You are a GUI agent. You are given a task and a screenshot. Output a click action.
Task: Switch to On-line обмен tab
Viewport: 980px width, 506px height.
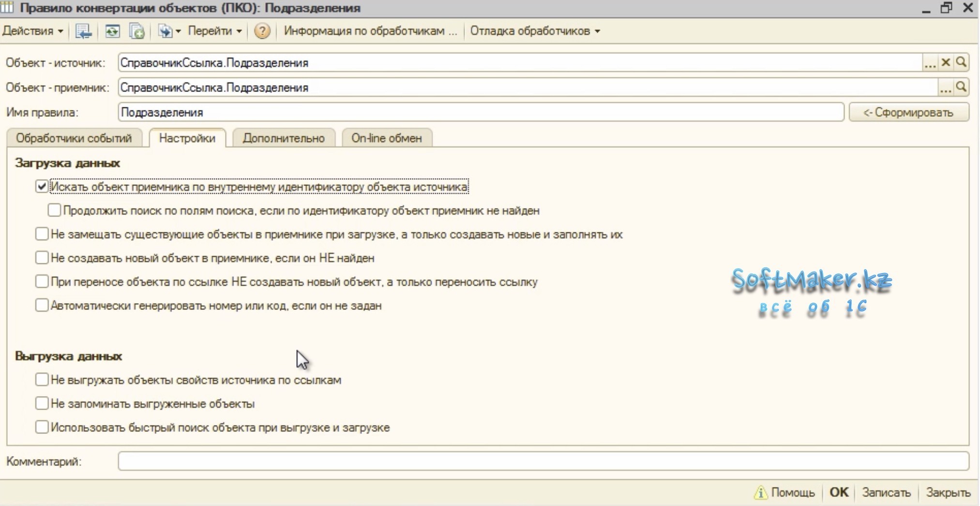click(387, 138)
